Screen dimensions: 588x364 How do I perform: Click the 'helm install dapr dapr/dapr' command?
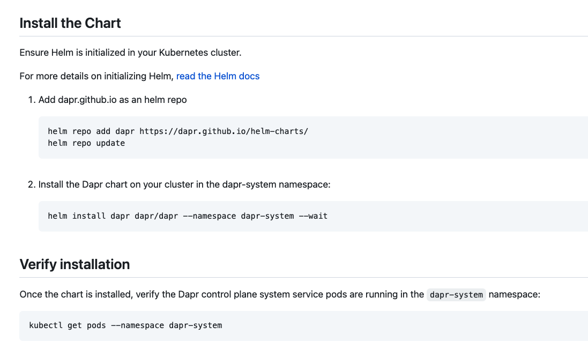pos(188,216)
